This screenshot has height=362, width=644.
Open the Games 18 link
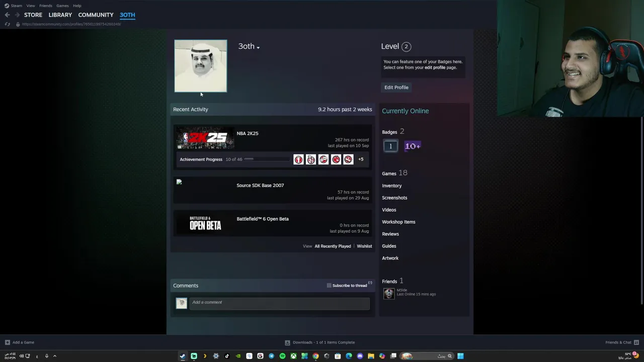click(x=394, y=173)
